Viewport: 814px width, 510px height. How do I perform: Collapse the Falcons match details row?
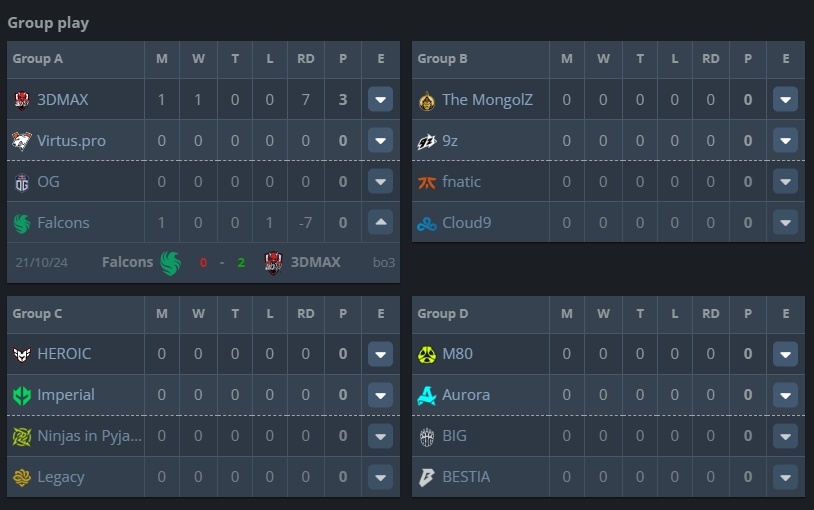pyautogui.click(x=381, y=222)
